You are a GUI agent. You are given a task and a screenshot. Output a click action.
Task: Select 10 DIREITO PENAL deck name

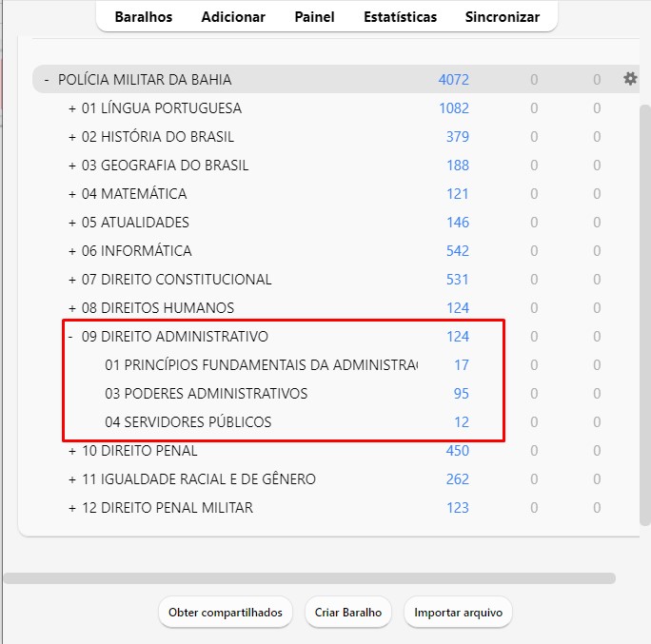tap(140, 451)
